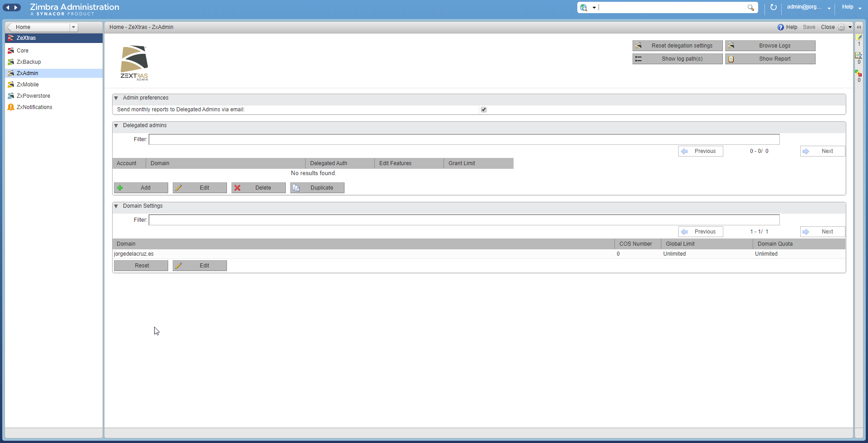868x443 pixels.
Task: Go forward with the right history arrow
Action: (x=16, y=7)
